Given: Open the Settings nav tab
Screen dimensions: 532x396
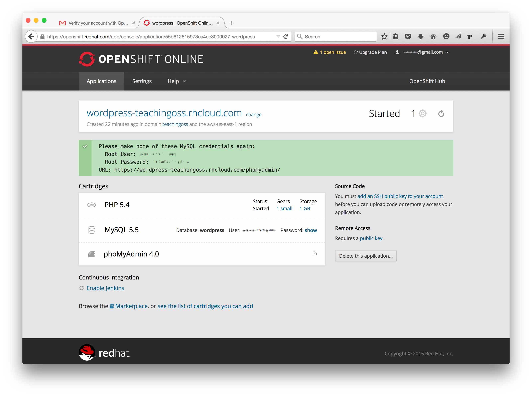Looking at the screenshot, I should (x=142, y=81).
